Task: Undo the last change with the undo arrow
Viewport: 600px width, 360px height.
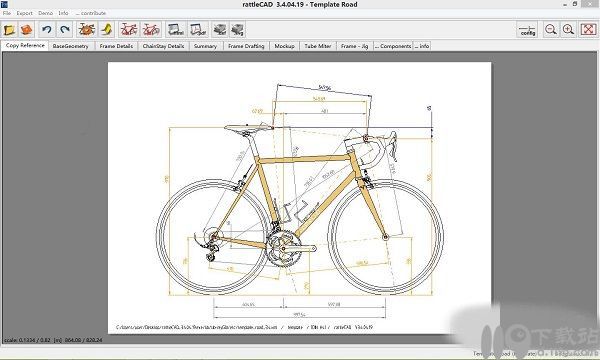Action: (x=47, y=29)
